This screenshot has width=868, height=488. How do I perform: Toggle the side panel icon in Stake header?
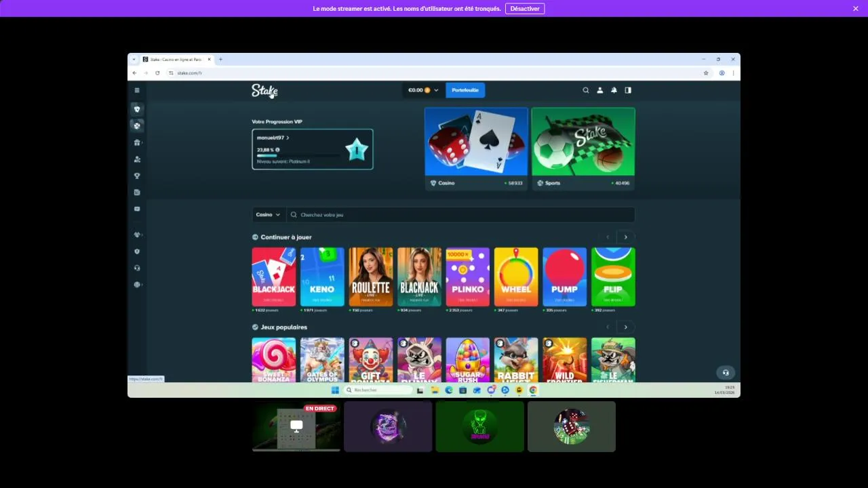pyautogui.click(x=628, y=90)
